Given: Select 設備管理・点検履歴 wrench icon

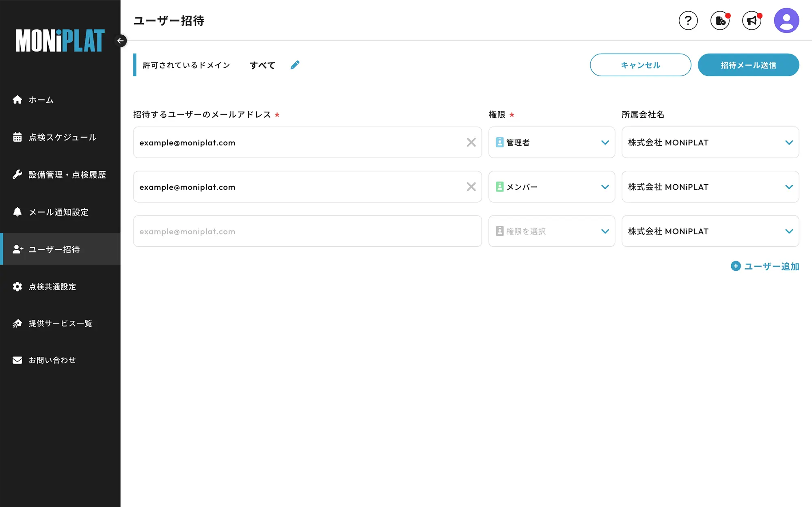Looking at the screenshot, I should pos(17,175).
